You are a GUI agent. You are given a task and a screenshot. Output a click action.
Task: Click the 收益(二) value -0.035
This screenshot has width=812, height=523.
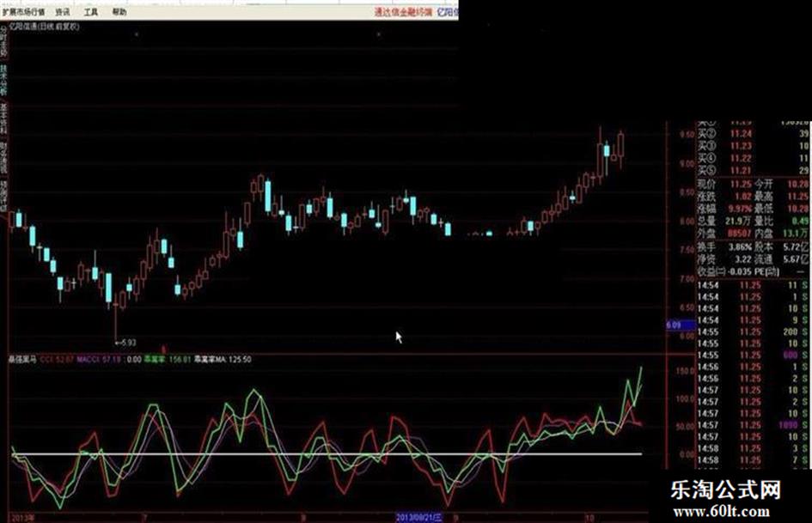pyautogui.click(x=740, y=272)
